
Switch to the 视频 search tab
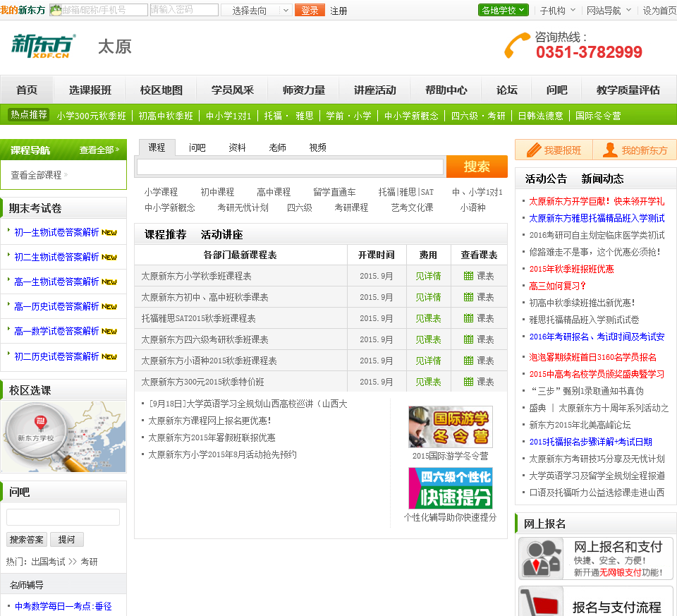317,147
